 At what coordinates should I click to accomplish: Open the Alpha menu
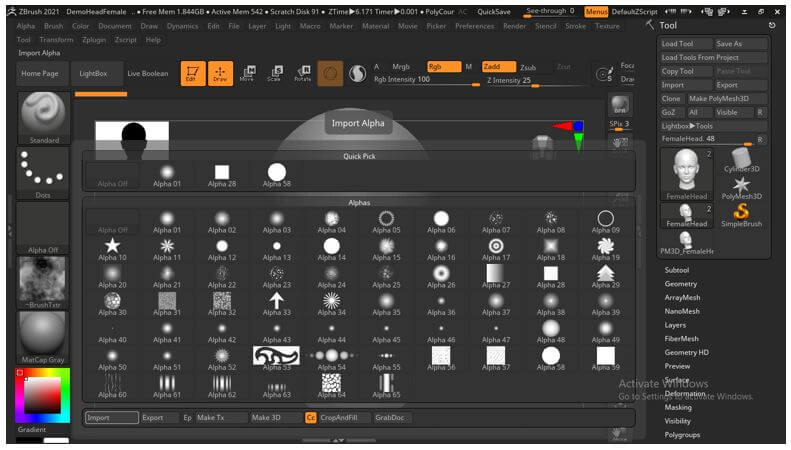[x=26, y=26]
